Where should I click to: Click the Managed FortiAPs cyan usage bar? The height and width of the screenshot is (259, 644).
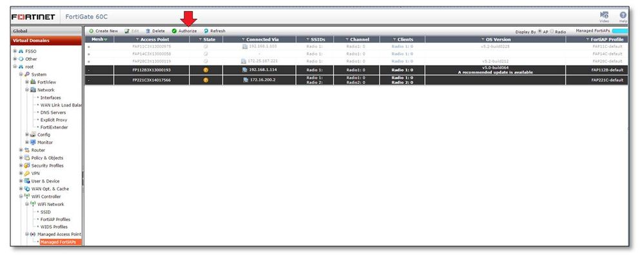(620, 31)
